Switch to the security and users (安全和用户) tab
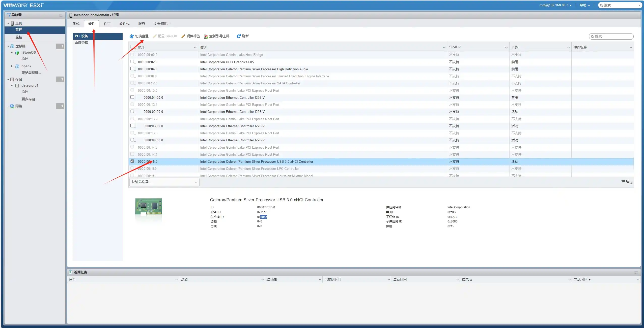The width and height of the screenshot is (644, 328). point(162,24)
